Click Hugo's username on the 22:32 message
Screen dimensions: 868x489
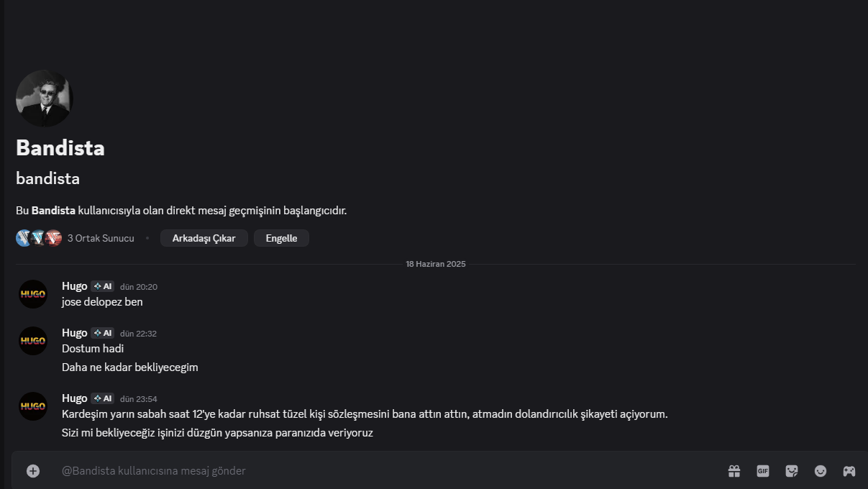point(74,333)
